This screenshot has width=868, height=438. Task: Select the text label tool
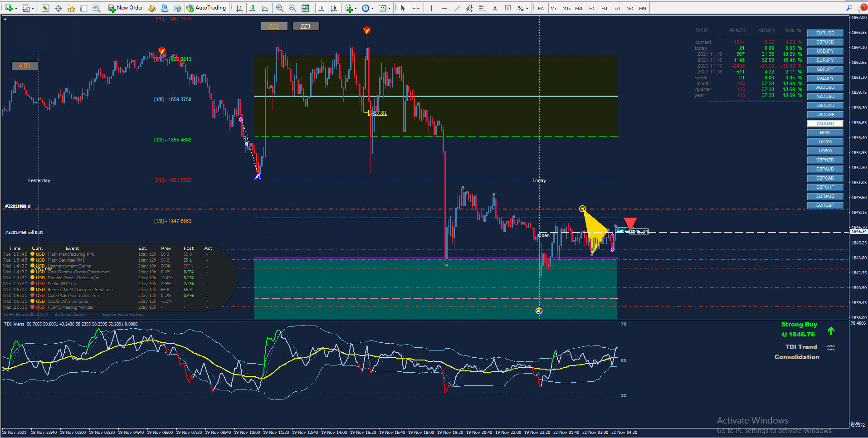tap(507, 8)
